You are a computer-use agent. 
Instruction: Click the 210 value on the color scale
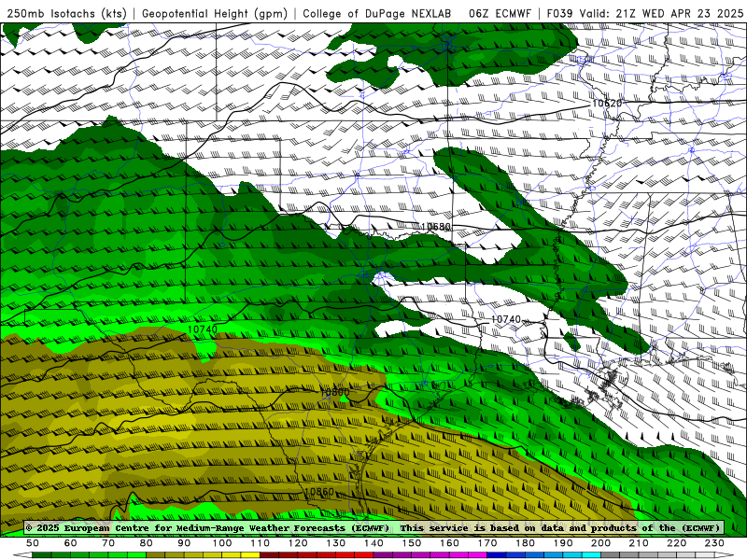point(639,543)
